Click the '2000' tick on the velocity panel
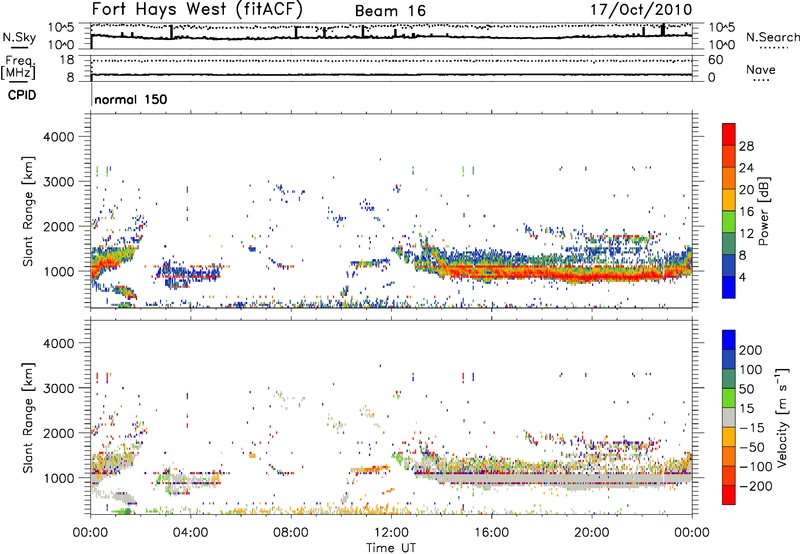 (59, 433)
